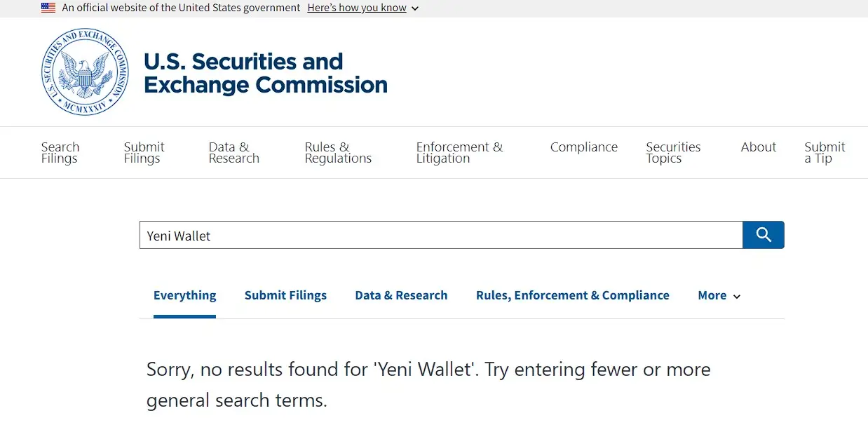Click the magnifying glass search button

(764, 235)
